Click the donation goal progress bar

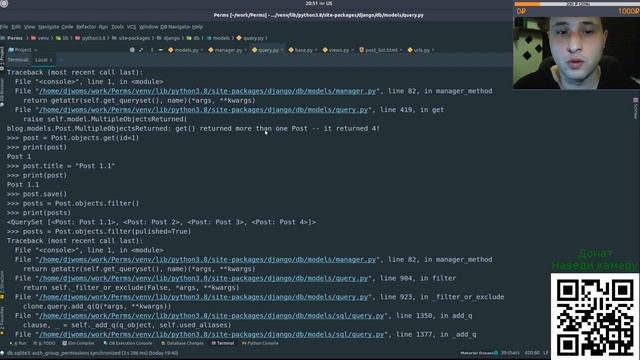pos(577,4)
